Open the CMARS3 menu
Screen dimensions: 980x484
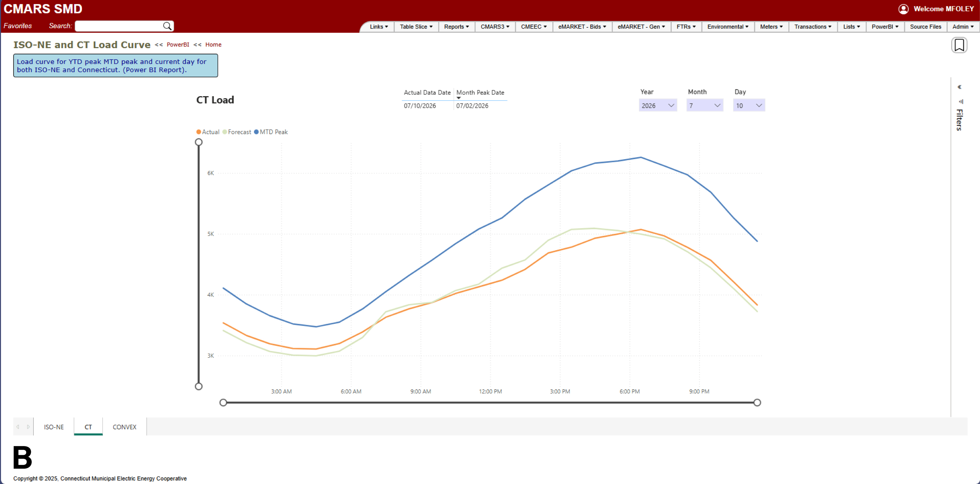pyautogui.click(x=494, y=27)
